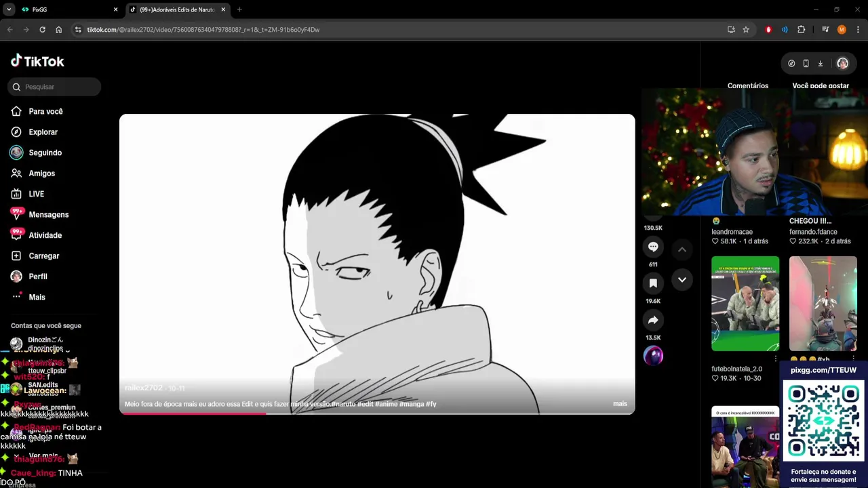Open the leandromacae channel link
The image size is (868, 488).
point(732,232)
